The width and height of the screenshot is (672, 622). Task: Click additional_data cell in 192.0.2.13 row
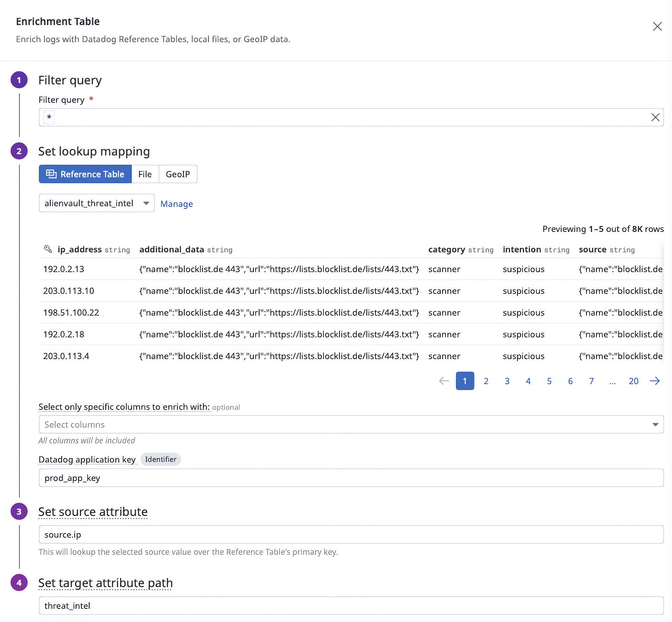tap(279, 269)
